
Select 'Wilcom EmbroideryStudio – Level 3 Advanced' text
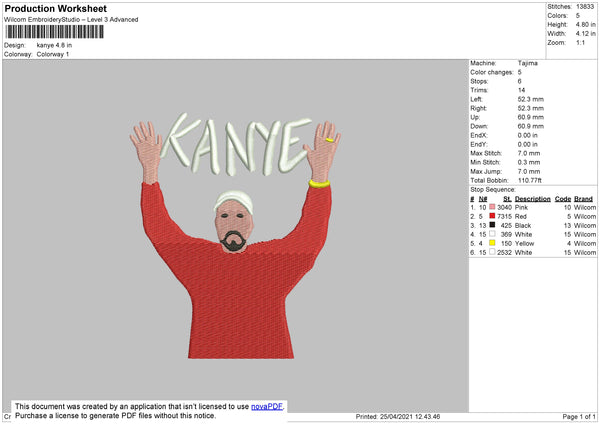click(71, 20)
